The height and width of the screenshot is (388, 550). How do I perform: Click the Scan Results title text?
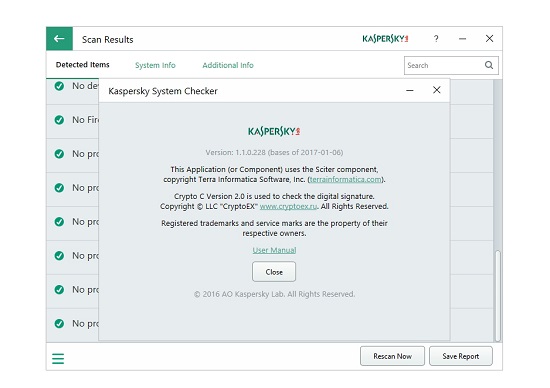pos(108,39)
